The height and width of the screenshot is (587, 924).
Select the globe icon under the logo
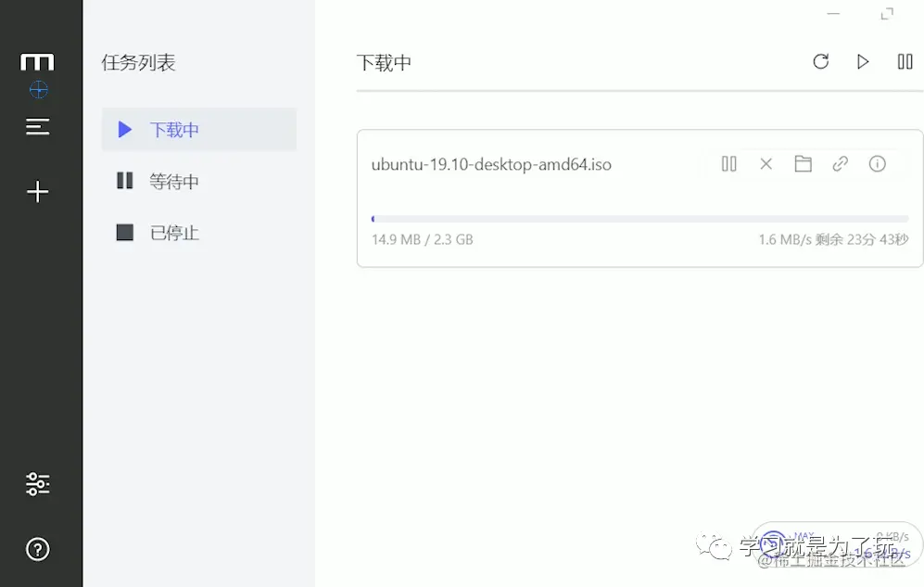(x=38, y=90)
